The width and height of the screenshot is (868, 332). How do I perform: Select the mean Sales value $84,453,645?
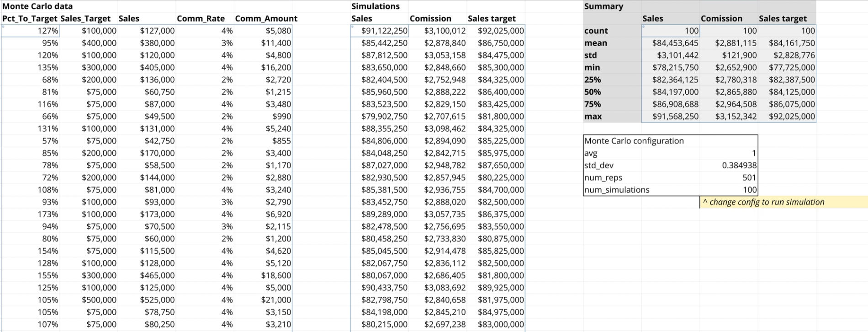coord(671,43)
